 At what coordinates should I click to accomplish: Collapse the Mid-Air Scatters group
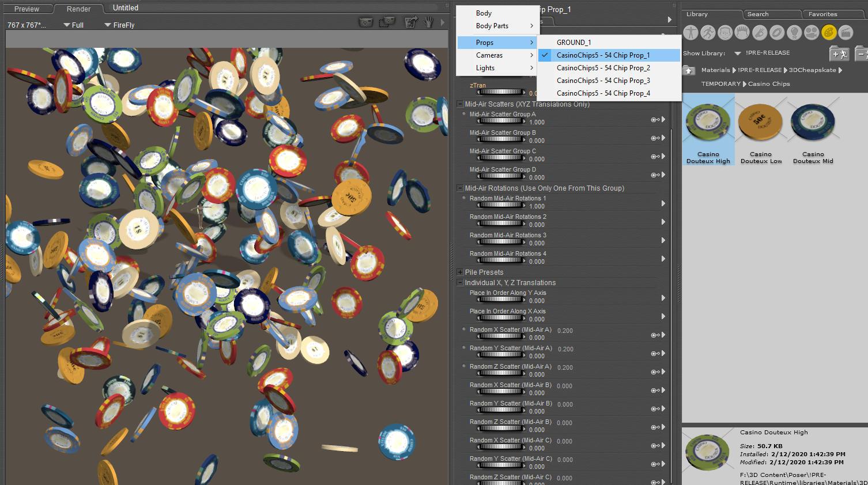pyautogui.click(x=460, y=104)
